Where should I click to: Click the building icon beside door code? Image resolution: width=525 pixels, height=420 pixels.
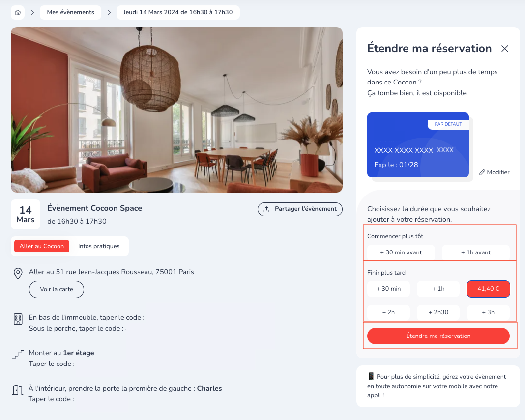pyautogui.click(x=18, y=319)
